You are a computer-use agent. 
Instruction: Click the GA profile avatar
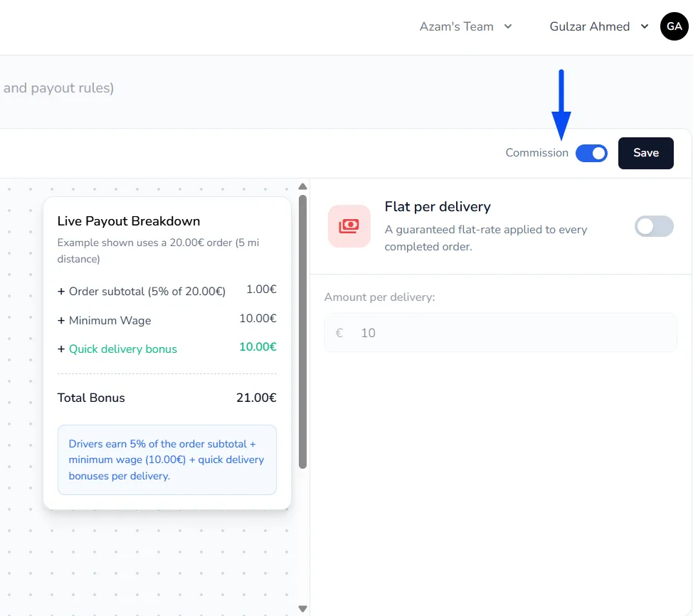coord(674,26)
